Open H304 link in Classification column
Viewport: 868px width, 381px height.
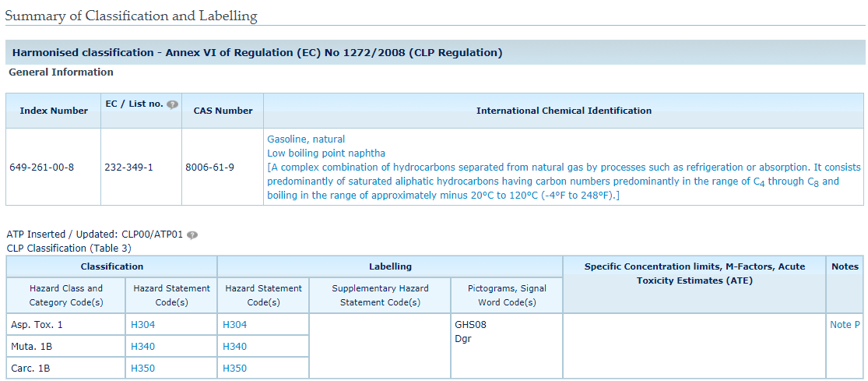(142, 325)
